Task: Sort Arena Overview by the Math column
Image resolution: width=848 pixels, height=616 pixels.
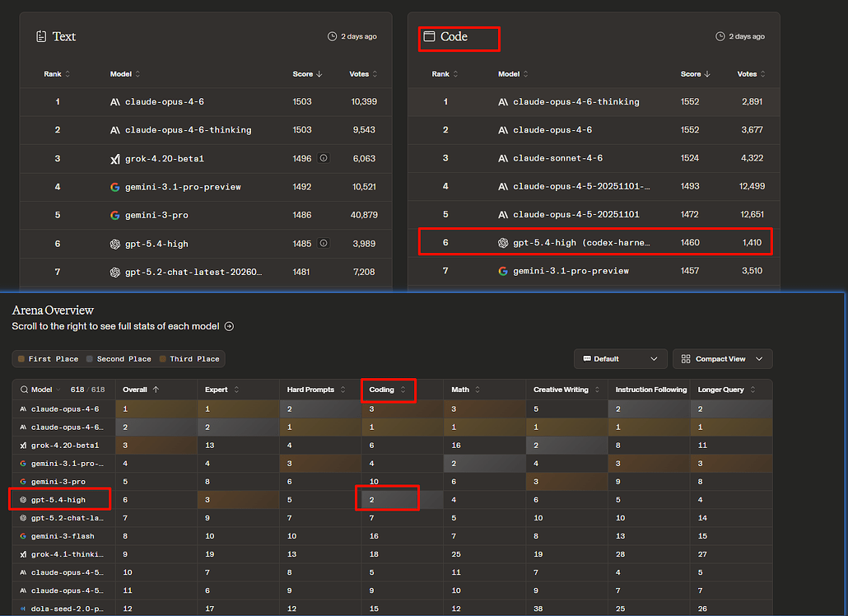Action: [x=466, y=390]
